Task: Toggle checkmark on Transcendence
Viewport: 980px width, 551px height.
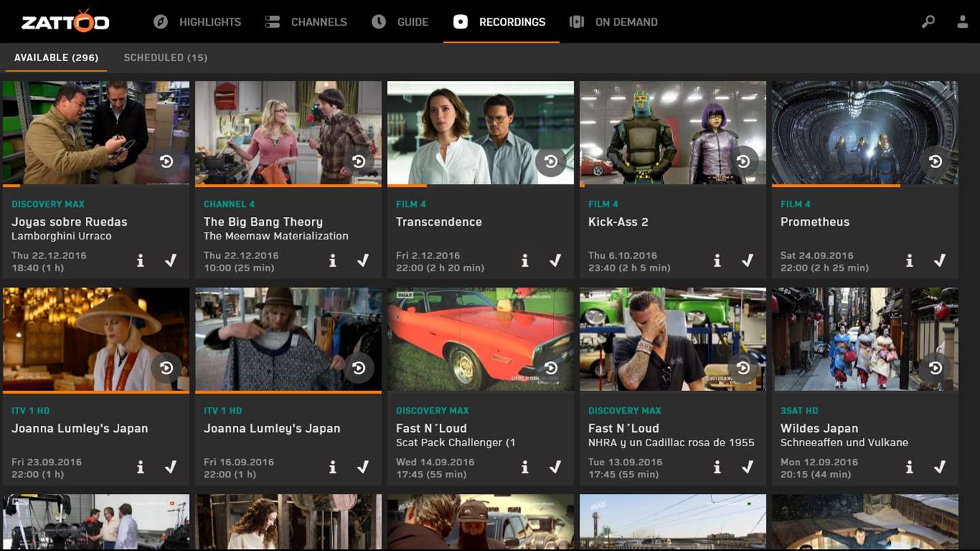Action: tap(555, 261)
